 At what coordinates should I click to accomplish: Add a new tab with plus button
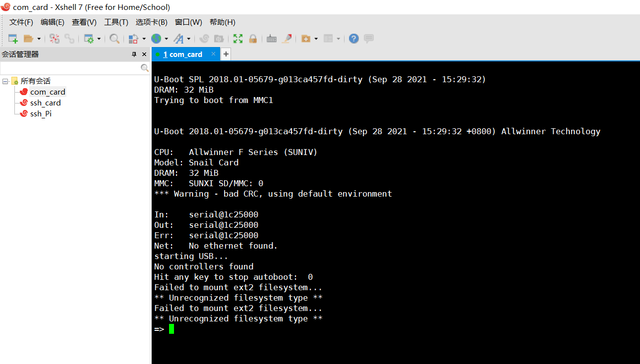point(226,54)
